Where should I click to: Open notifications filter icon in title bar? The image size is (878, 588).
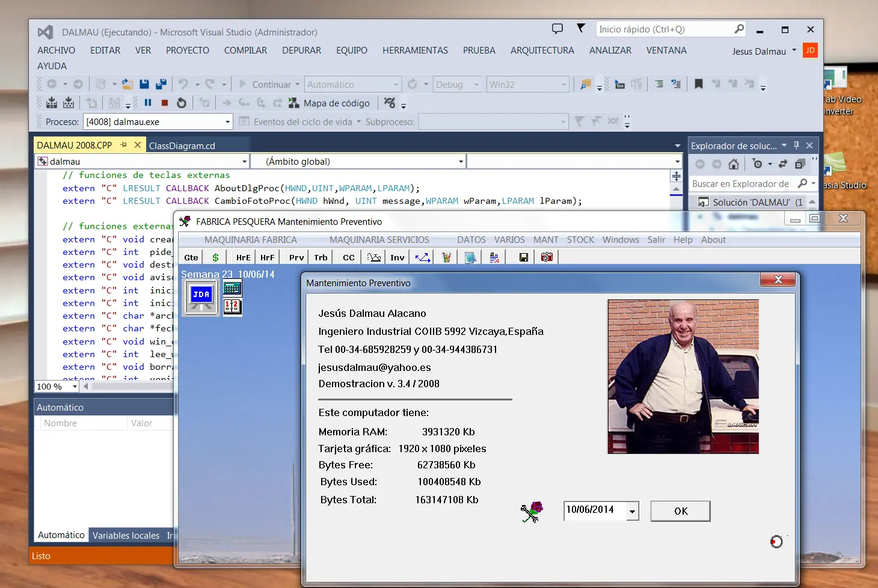click(581, 28)
